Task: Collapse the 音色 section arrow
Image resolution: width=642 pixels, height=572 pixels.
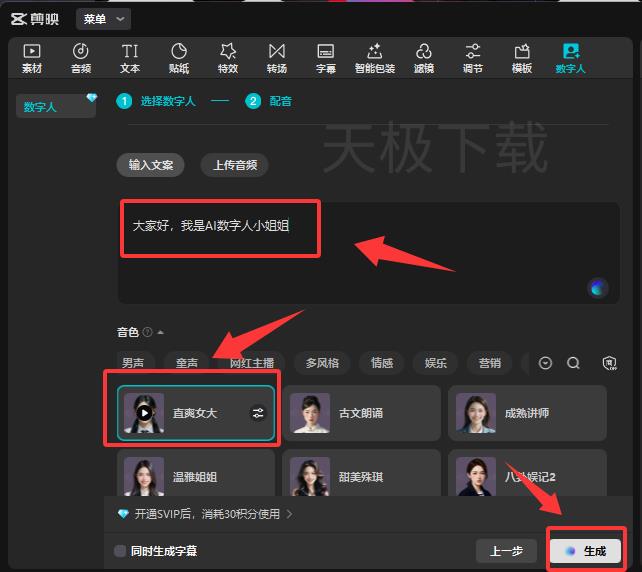Action: (161, 332)
